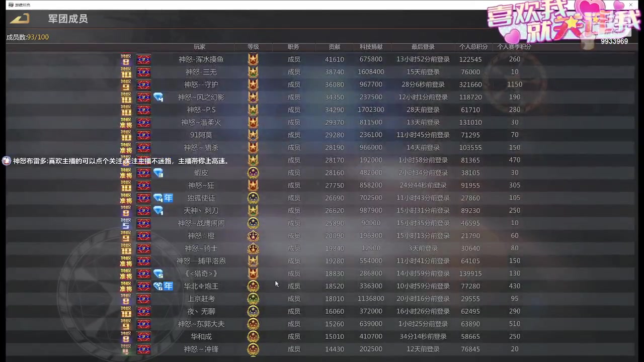Switch to the 军团成员 header tab

tap(68, 19)
